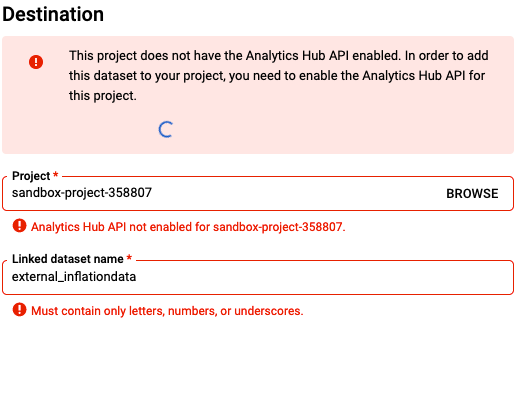Click the banner message about enabling Analytics Hub API
Screen dimensions: 515x405
point(279,76)
